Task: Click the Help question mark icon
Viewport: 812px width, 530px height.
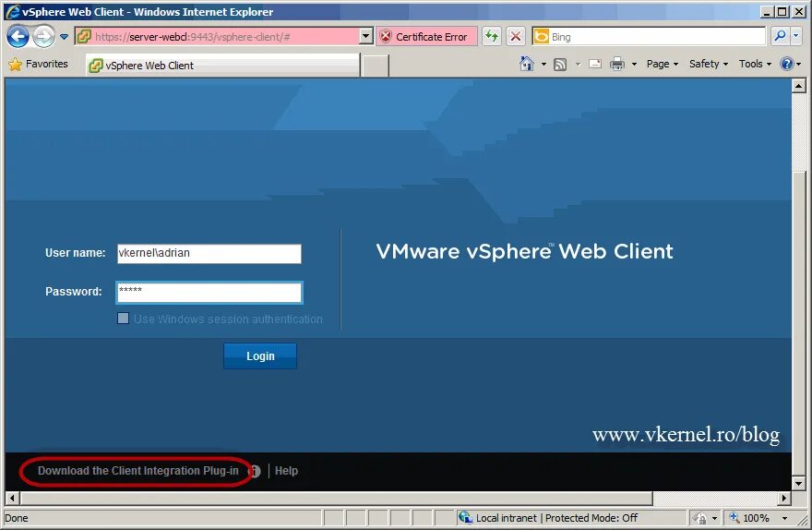Action: point(787,64)
